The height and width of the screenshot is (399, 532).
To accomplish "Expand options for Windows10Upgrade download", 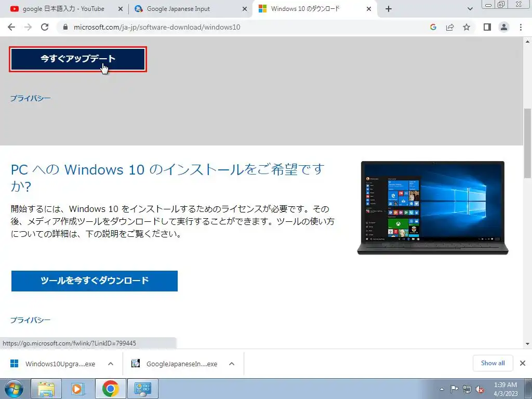I will 111,364.
